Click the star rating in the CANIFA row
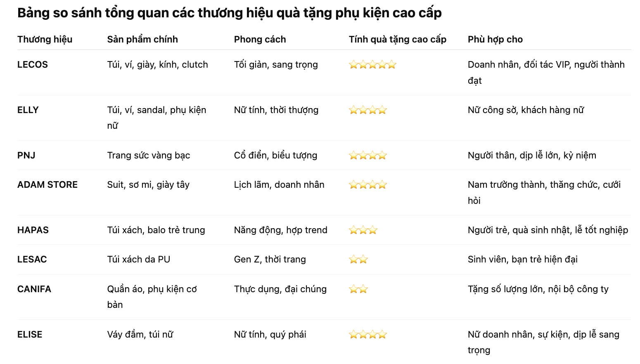Screen dimensions: 640x364 pos(358,289)
